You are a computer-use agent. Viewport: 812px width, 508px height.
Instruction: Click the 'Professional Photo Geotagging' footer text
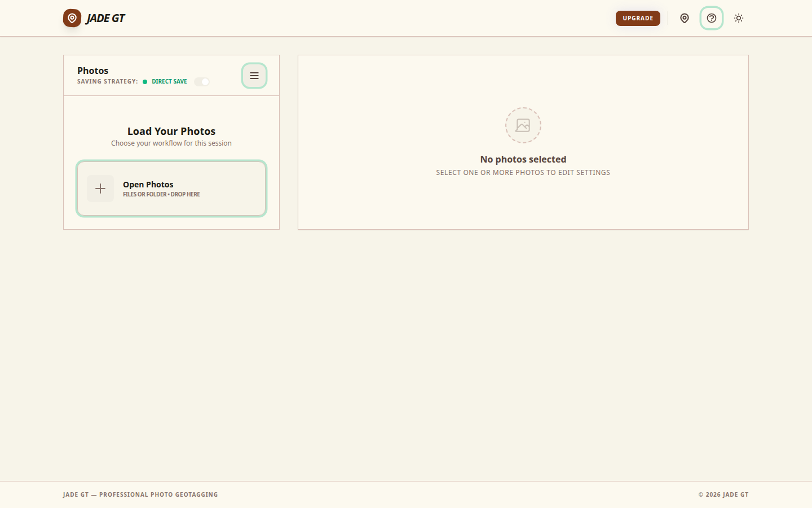[158, 494]
